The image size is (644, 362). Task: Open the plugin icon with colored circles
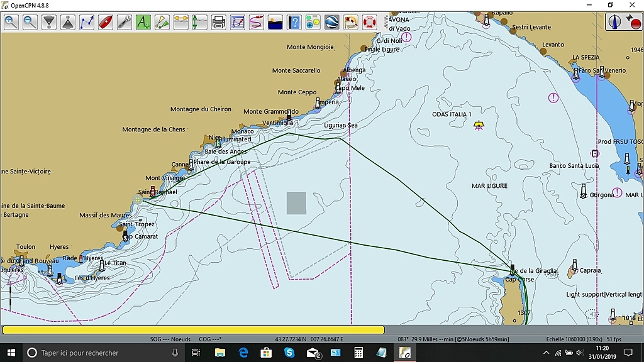pyautogui.click(x=313, y=22)
